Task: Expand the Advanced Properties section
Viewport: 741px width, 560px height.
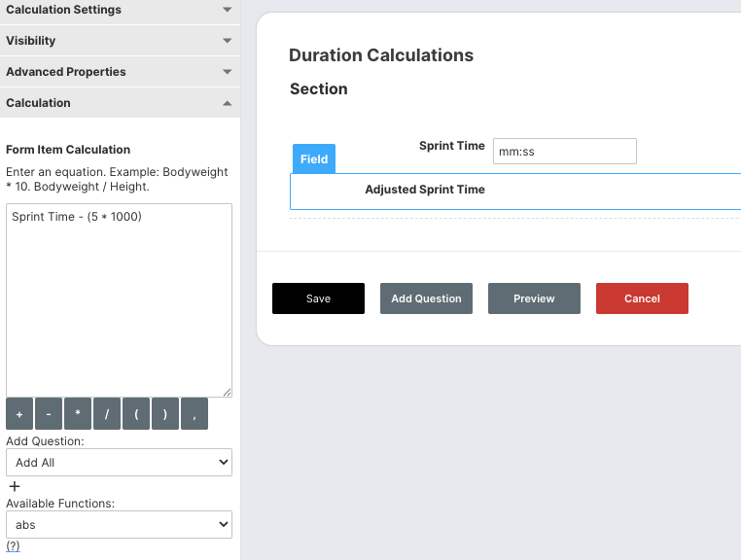Action: coord(120,72)
